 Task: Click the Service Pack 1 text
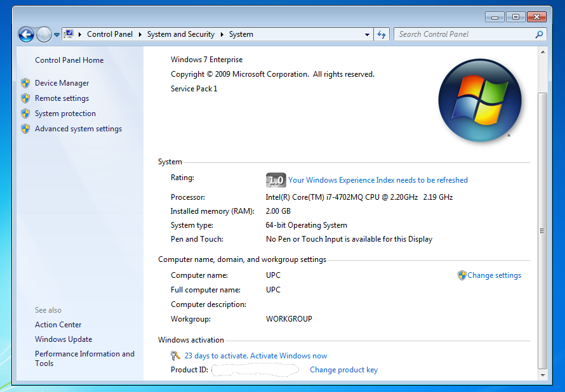[194, 89]
